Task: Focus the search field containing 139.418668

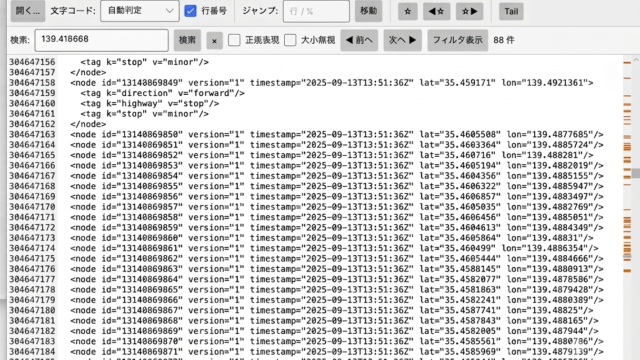Action: 102,40
